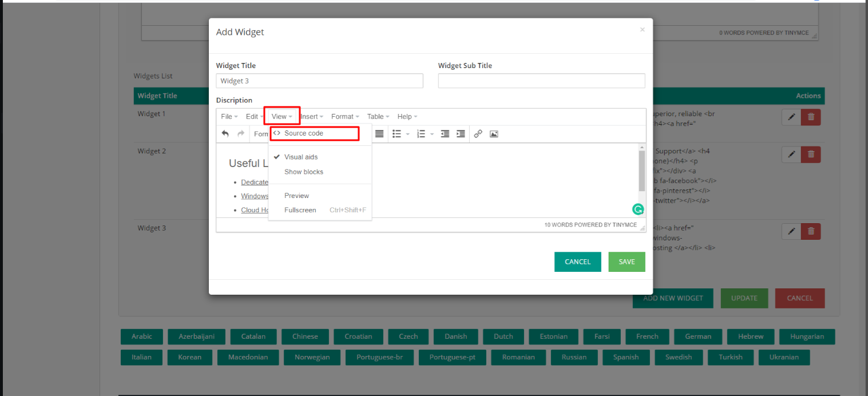Click the redo arrow in editor toolbar
This screenshot has width=868, height=396.
tap(241, 134)
